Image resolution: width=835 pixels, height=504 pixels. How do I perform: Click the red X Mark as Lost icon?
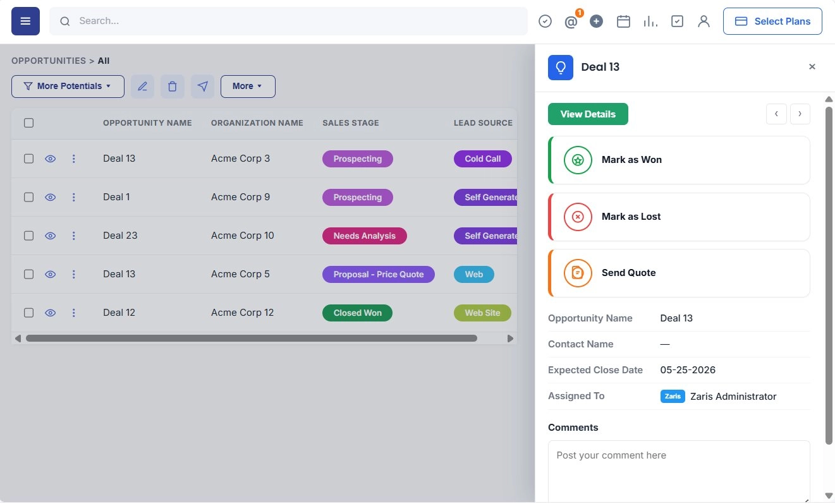click(x=578, y=217)
